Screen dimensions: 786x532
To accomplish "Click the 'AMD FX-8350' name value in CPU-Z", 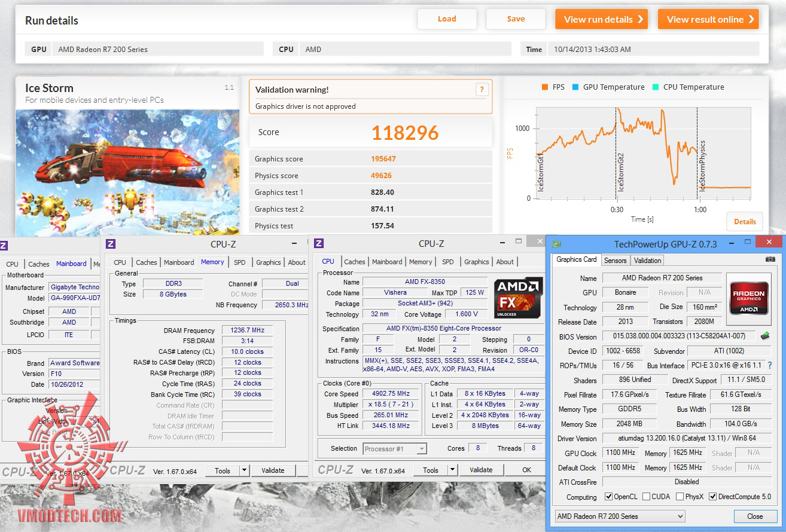I will click(425, 282).
